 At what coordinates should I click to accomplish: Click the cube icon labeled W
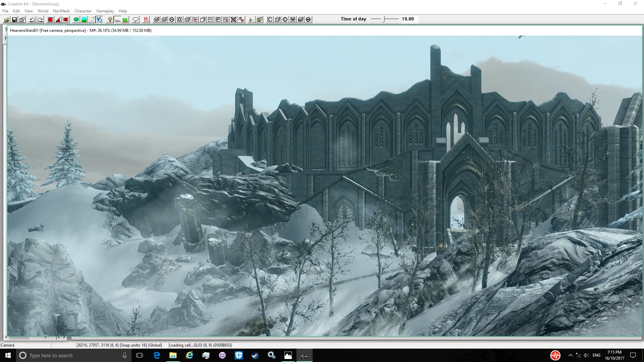click(301, 19)
